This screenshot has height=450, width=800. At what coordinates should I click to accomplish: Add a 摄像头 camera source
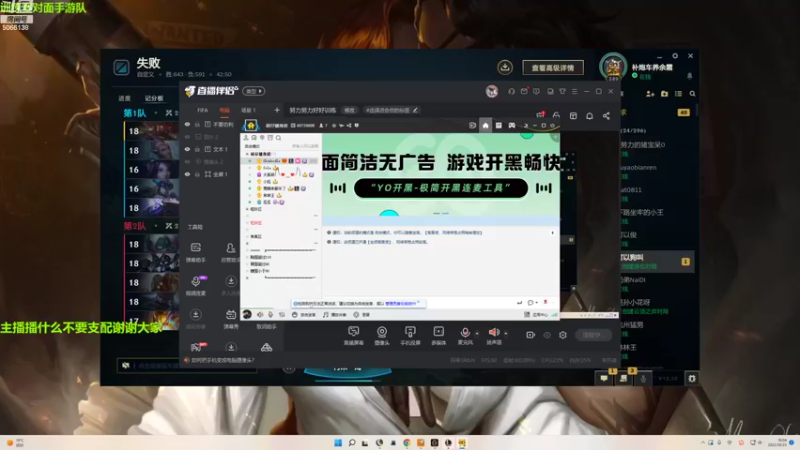[382, 336]
